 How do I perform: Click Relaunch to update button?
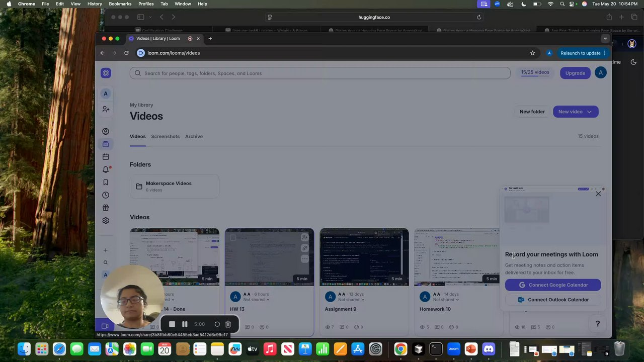(x=583, y=53)
